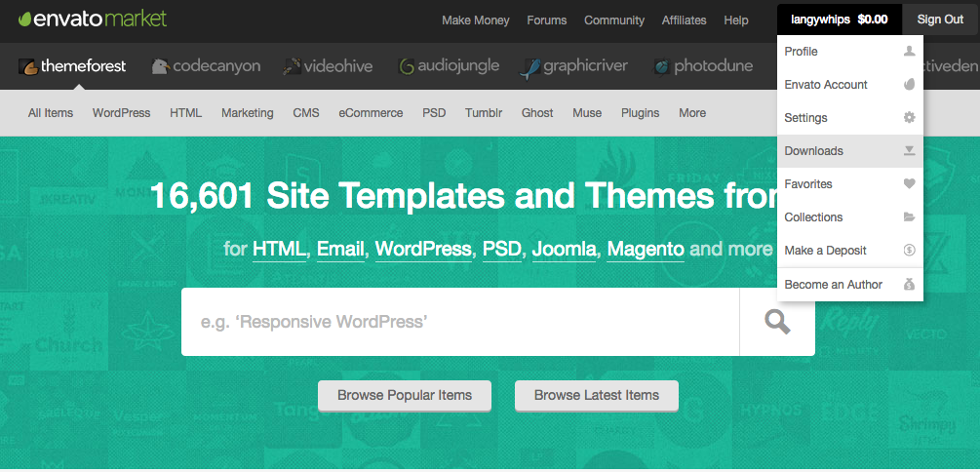Open Collections from the account menu
This screenshot has height=472, width=980.
850,216
